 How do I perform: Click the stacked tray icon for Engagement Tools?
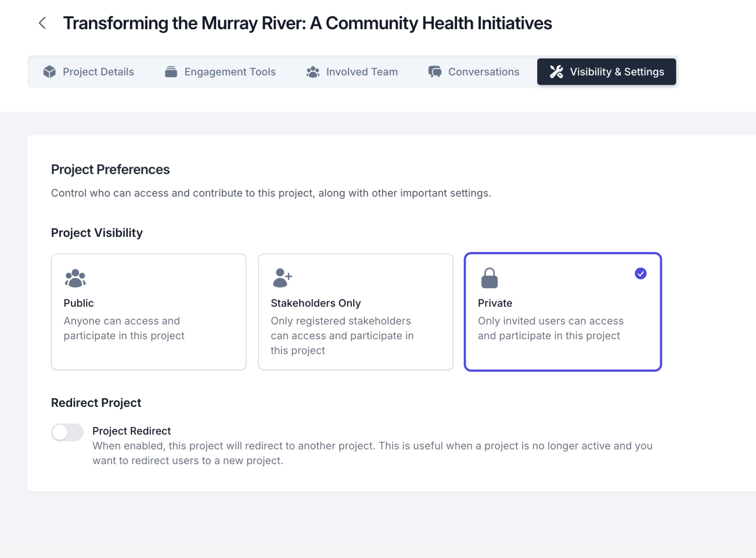171,72
